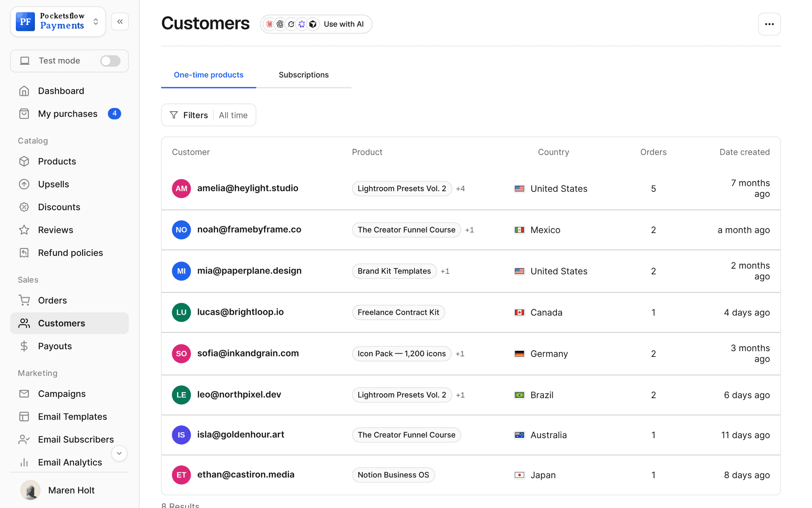Click the My purchases count badge 4
The height and width of the screenshot is (508, 812).
(x=115, y=114)
